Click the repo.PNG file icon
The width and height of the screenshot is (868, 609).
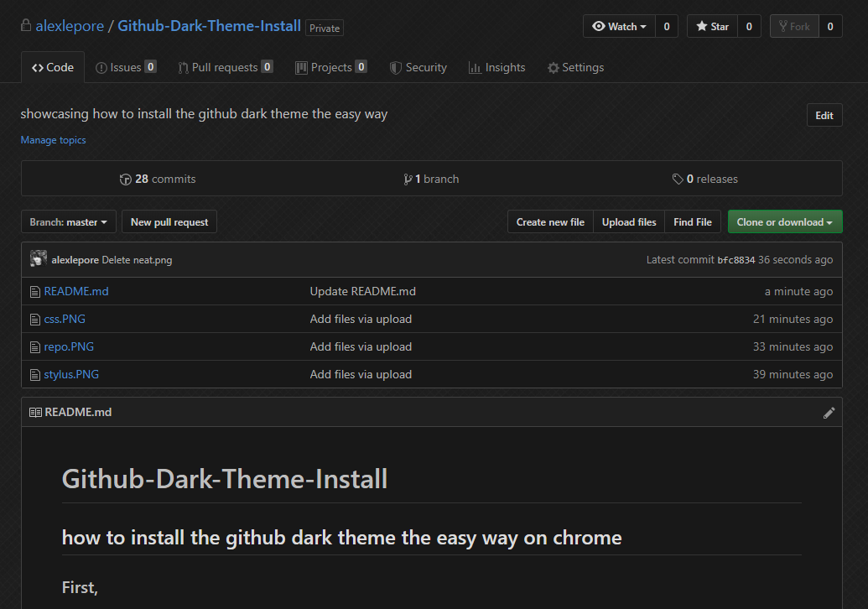pos(35,347)
